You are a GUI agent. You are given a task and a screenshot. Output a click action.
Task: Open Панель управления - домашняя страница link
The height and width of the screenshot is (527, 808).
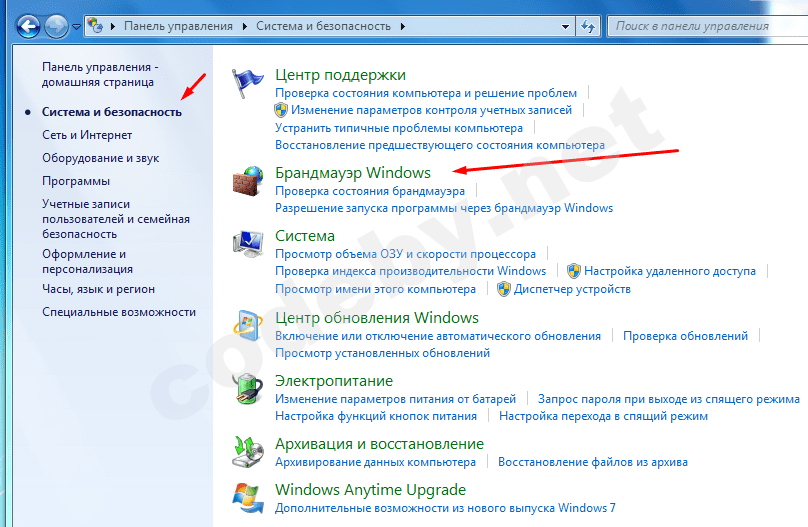[100, 74]
